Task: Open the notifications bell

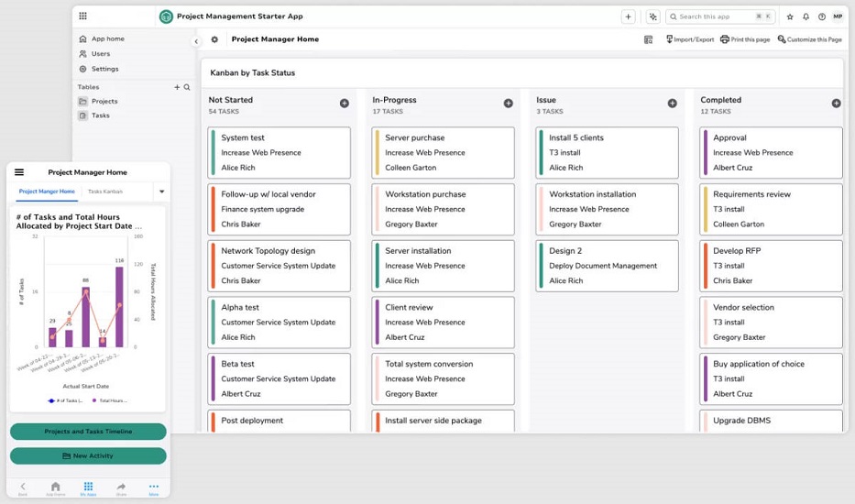Action: 806,16
